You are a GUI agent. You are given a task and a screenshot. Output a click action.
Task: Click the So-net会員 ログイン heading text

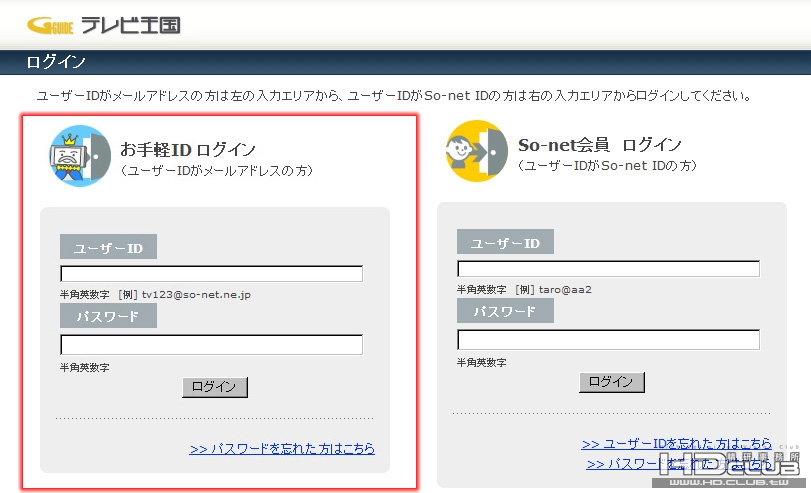tap(600, 145)
